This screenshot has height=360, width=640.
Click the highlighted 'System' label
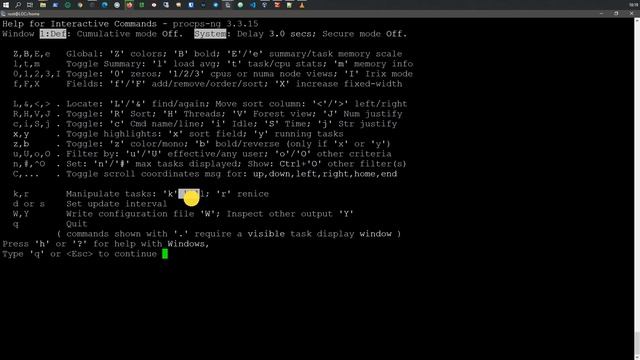pos(210,34)
